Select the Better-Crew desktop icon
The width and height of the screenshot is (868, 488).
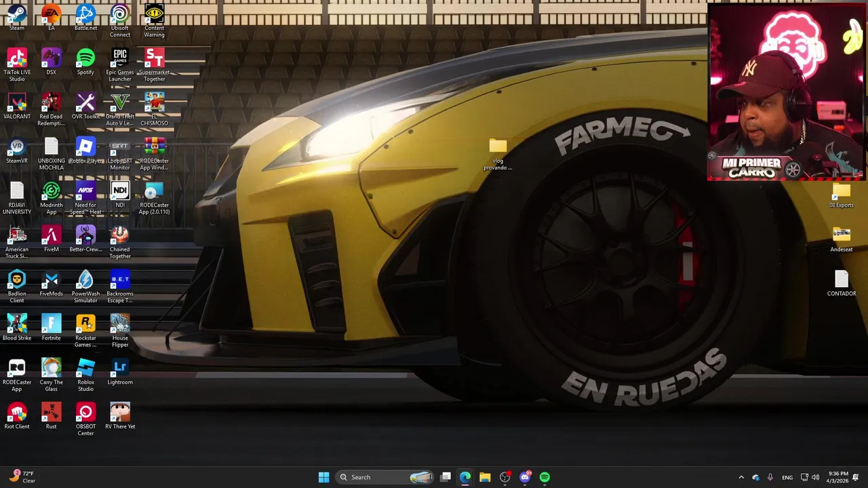point(85,239)
